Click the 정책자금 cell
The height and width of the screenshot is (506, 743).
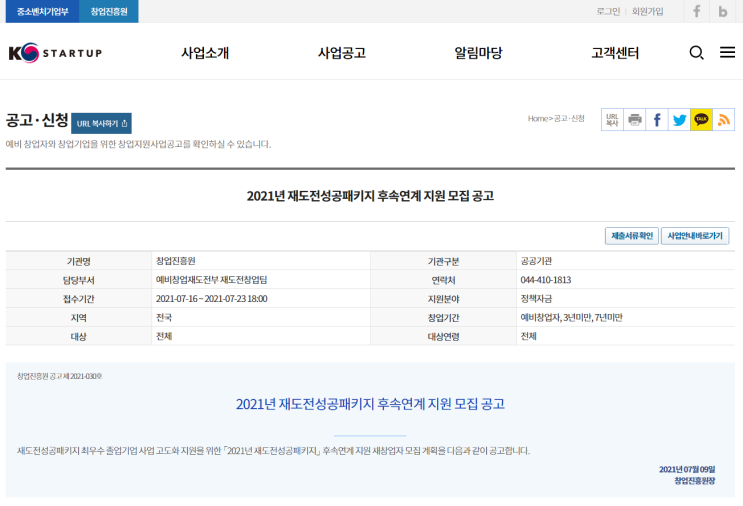(536, 299)
